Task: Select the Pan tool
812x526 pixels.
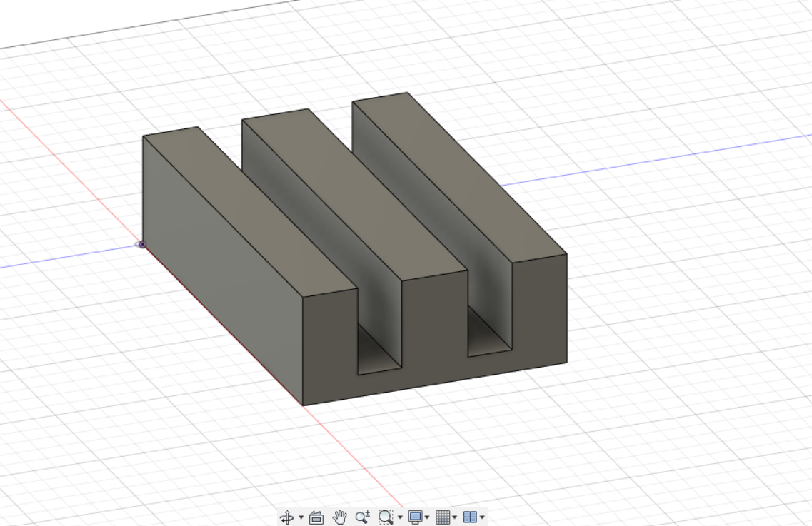Action: tap(339, 516)
